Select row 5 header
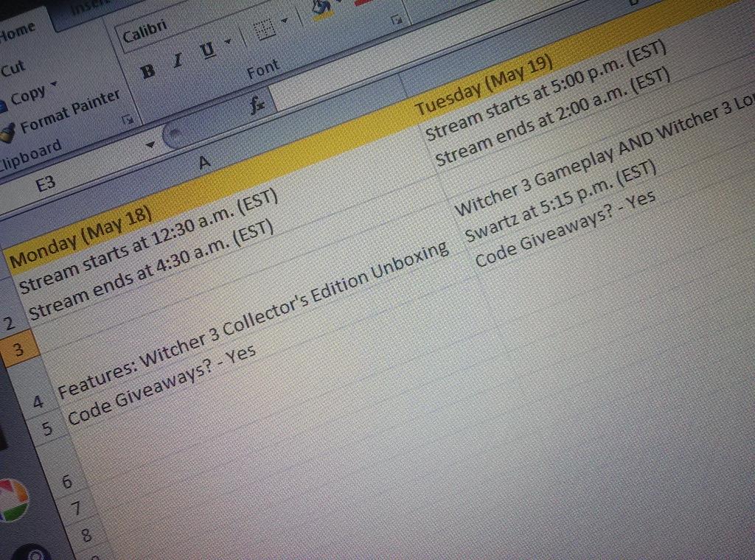The width and height of the screenshot is (755, 560). (x=46, y=427)
